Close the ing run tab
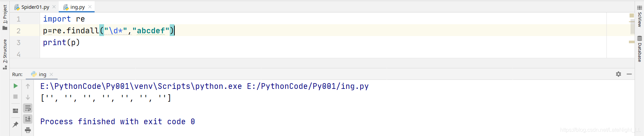The image size is (644, 136). pos(51,74)
